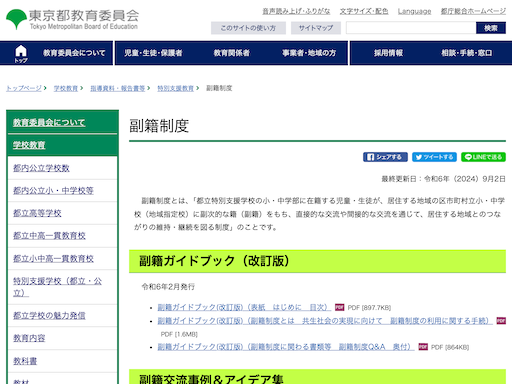
Task: Visit 都庁総合ホームページ link
Action: coord(473,11)
